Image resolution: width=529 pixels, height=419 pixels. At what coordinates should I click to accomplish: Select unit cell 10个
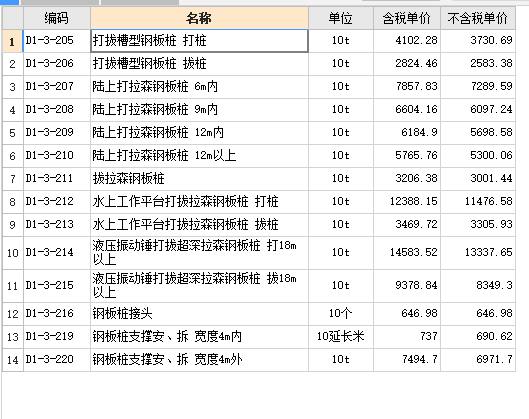point(341,314)
